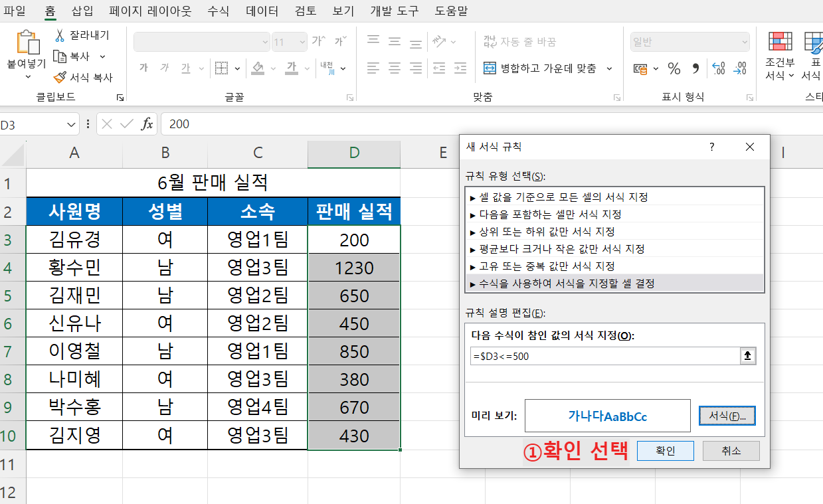
Task: Click the Comma style icon
Action: (x=696, y=69)
